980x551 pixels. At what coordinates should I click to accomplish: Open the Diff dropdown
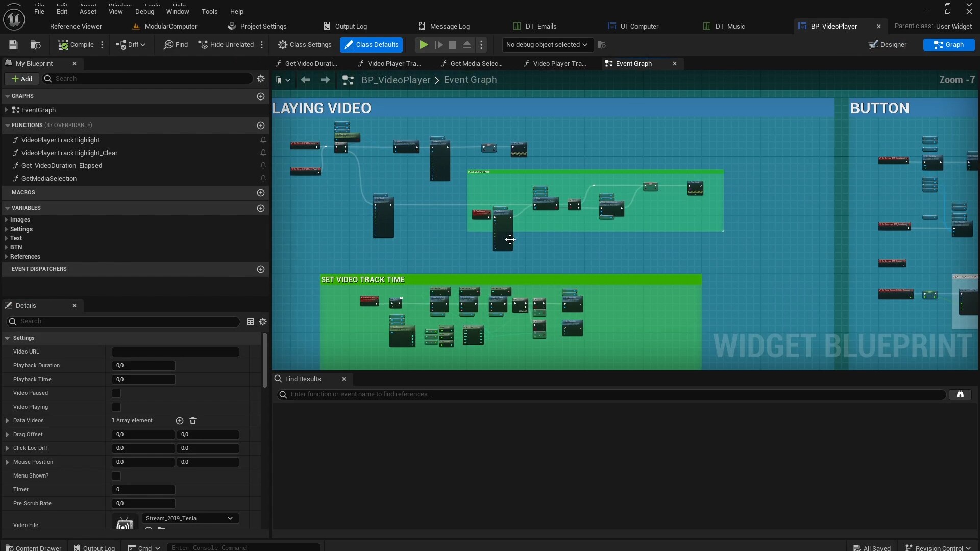131,45
